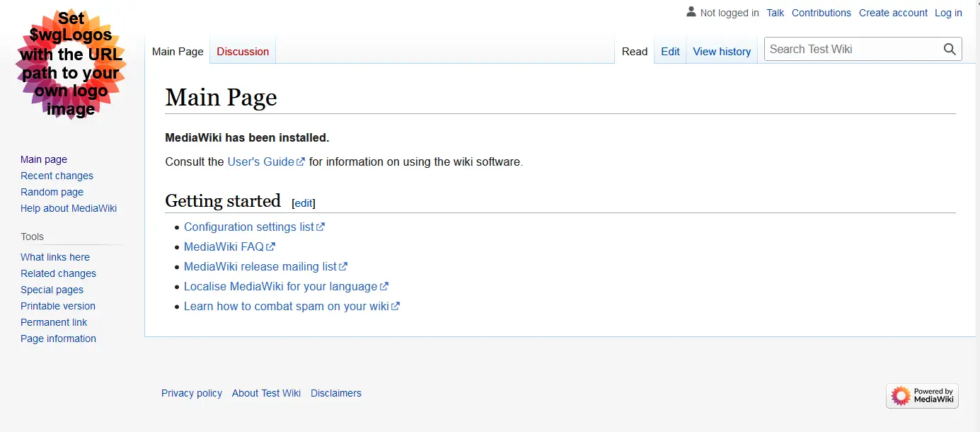Click the Main Page heading text

[221, 98]
